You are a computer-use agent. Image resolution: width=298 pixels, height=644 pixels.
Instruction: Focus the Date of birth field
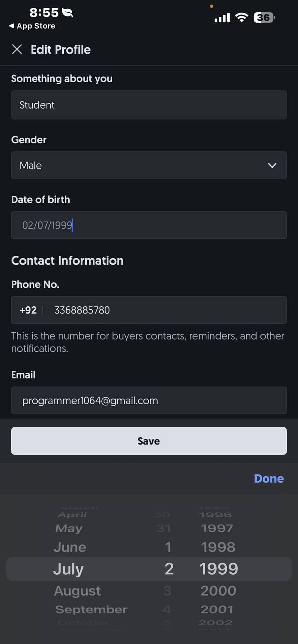pos(149,225)
